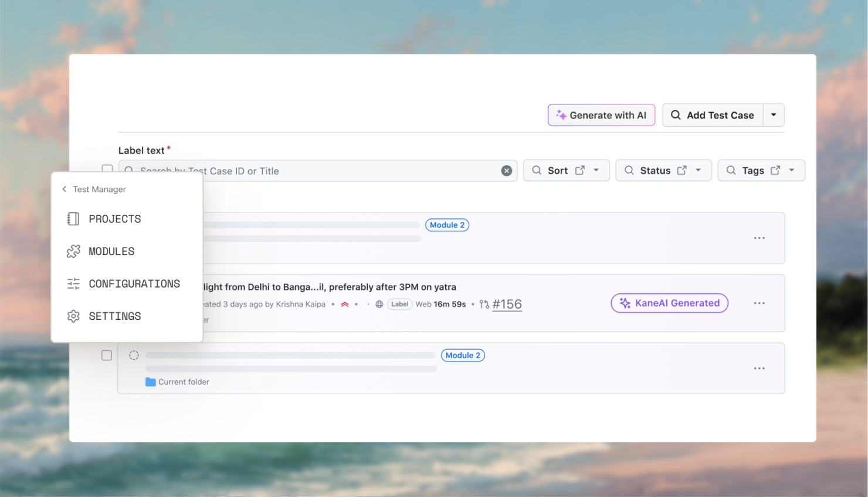868x497 pixels.
Task: Navigate back via the Test Manager chevron
Action: pos(63,189)
